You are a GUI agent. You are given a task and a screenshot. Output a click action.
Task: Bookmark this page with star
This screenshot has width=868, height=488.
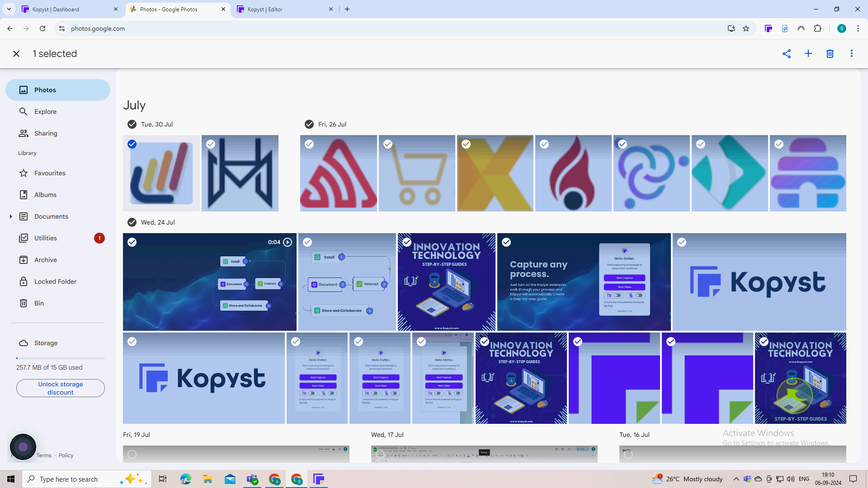(x=746, y=28)
